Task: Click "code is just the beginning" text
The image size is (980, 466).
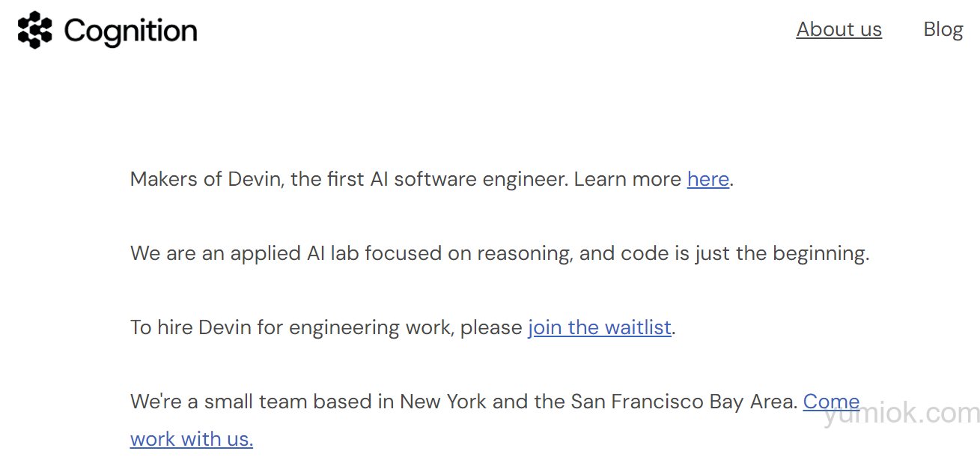Action: [745, 253]
